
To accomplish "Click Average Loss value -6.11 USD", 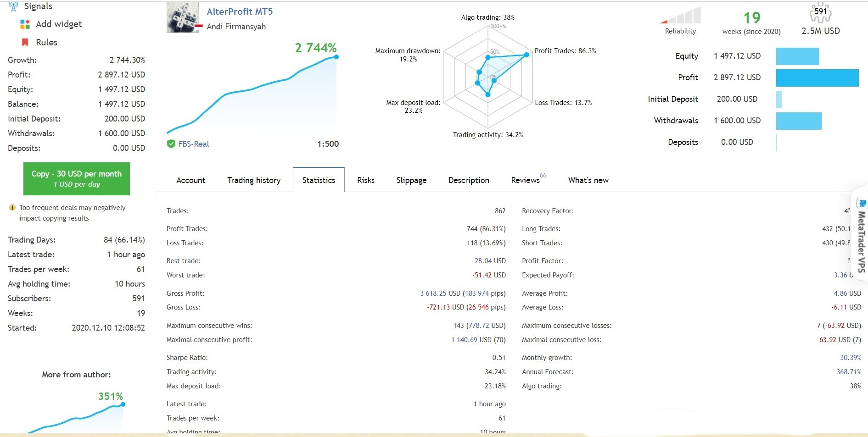I will coord(846,307).
